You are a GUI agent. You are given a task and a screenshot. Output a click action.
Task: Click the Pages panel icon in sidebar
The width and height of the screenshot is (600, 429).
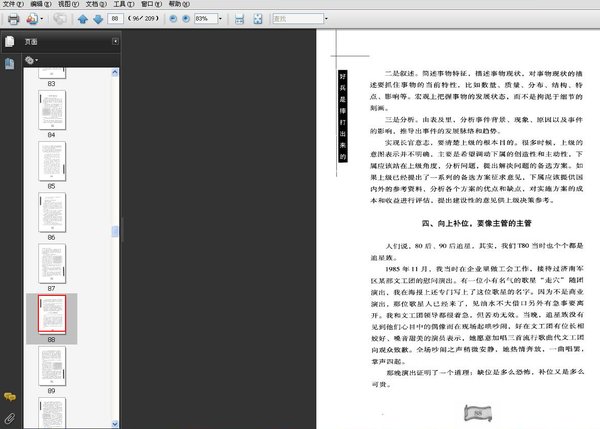pyautogui.click(x=10, y=41)
